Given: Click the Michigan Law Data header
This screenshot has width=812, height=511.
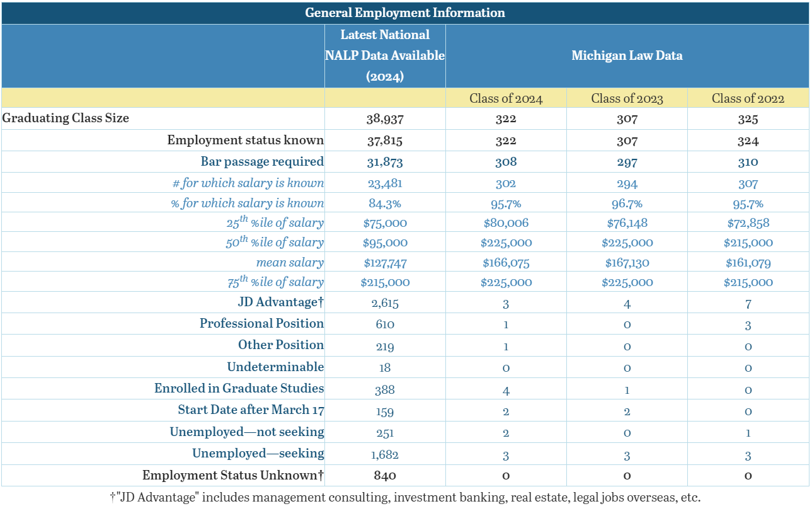Looking at the screenshot, I should click(x=627, y=55).
